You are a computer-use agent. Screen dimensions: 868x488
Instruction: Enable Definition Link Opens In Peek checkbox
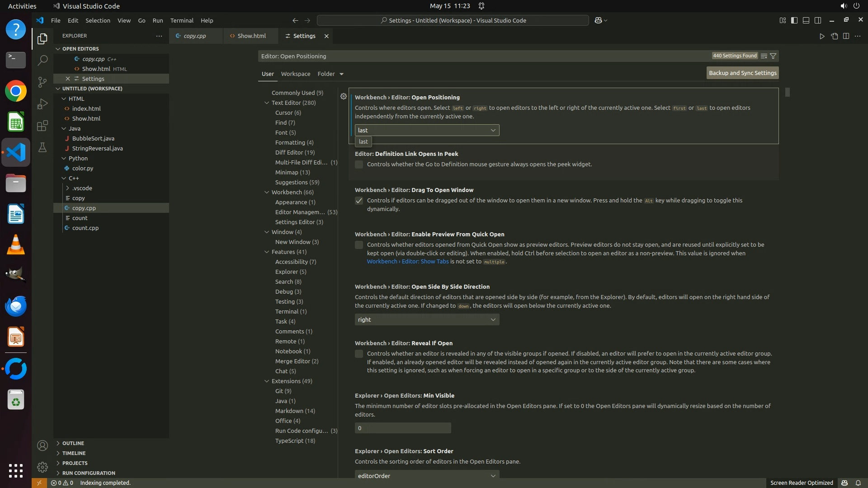[359, 164]
